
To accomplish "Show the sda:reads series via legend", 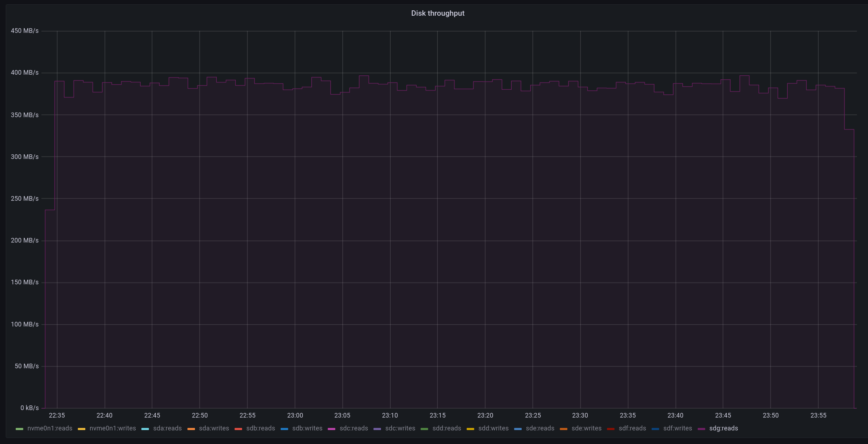I will tap(167, 428).
